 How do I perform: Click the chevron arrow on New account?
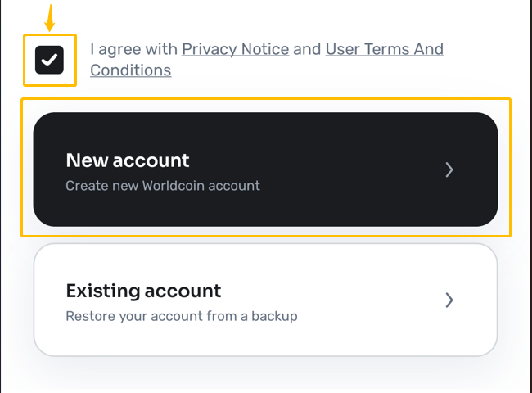(x=449, y=169)
